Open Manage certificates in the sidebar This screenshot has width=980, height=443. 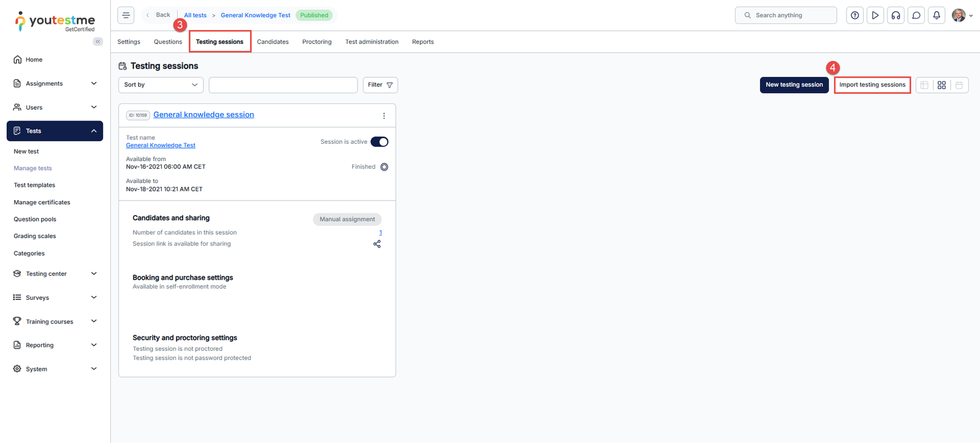tap(42, 203)
